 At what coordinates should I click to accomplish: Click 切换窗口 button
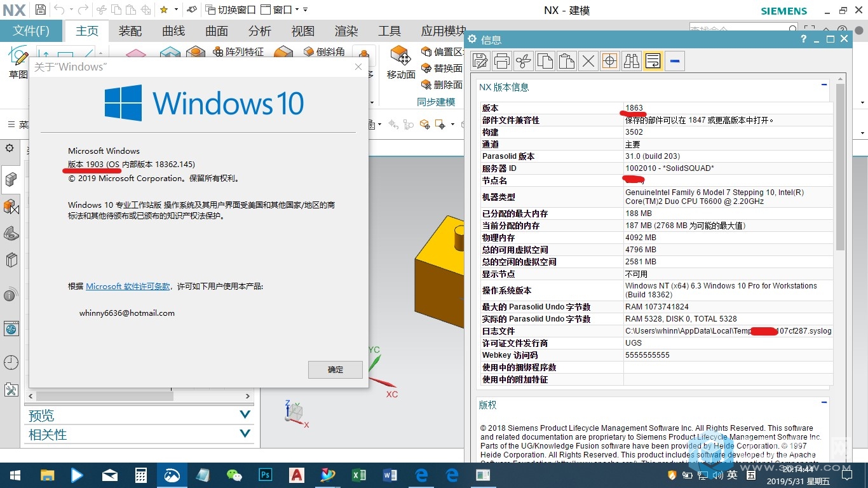(231, 10)
